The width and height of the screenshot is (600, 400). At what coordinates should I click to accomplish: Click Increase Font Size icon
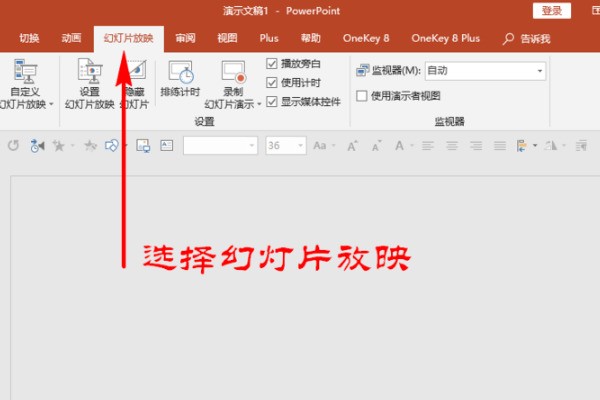click(352, 145)
